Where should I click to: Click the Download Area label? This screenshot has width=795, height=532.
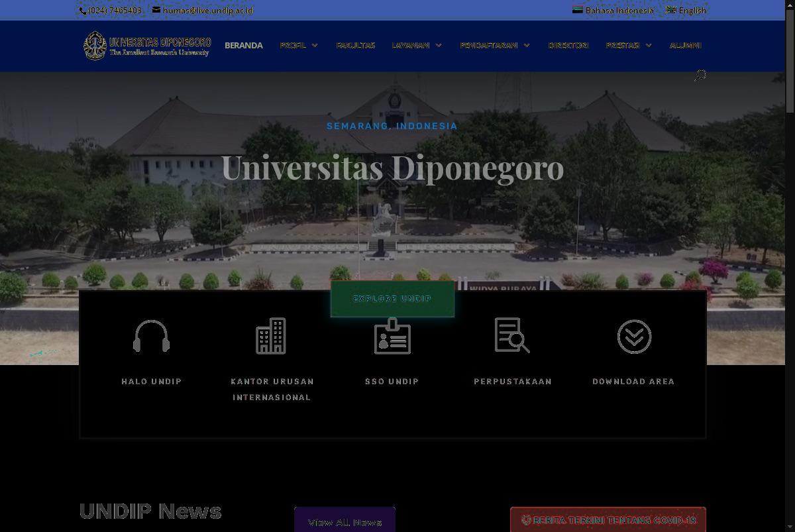click(x=633, y=382)
